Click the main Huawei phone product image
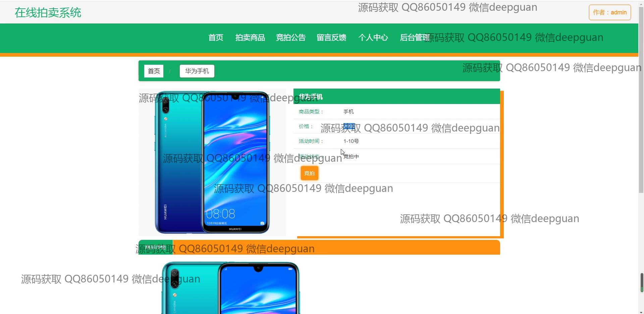644x314 pixels. tap(212, 162)
